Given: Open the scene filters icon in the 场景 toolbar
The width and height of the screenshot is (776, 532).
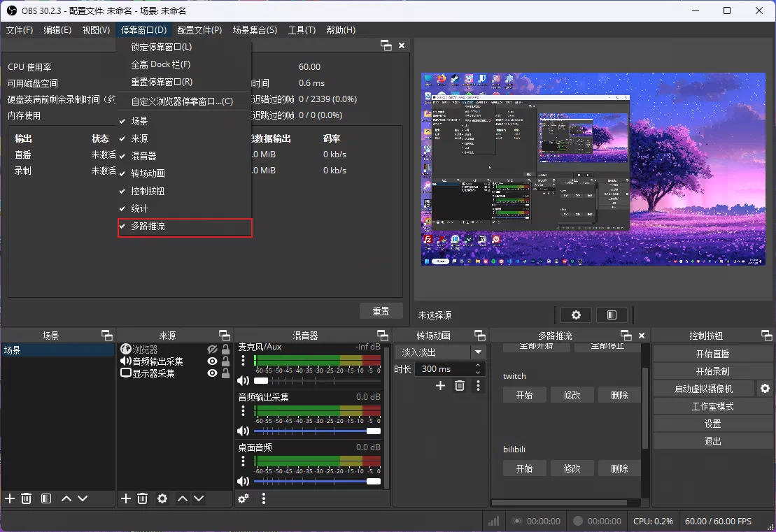Looking at the screenshot, I should pos(46,498).
